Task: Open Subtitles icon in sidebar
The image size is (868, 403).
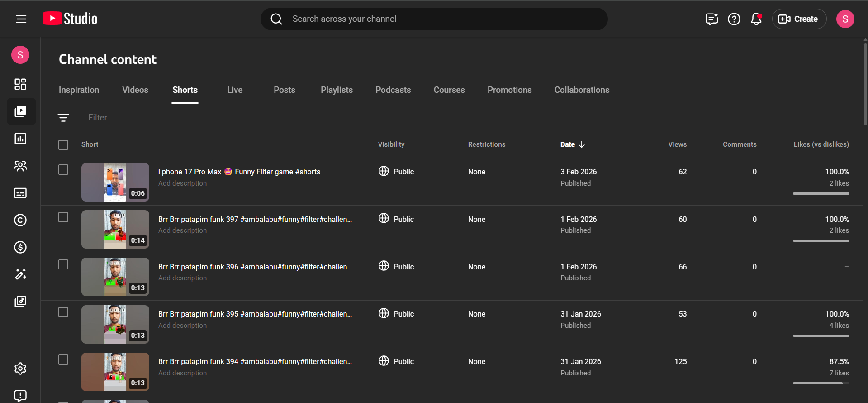Action: click(x=20, y=193)
